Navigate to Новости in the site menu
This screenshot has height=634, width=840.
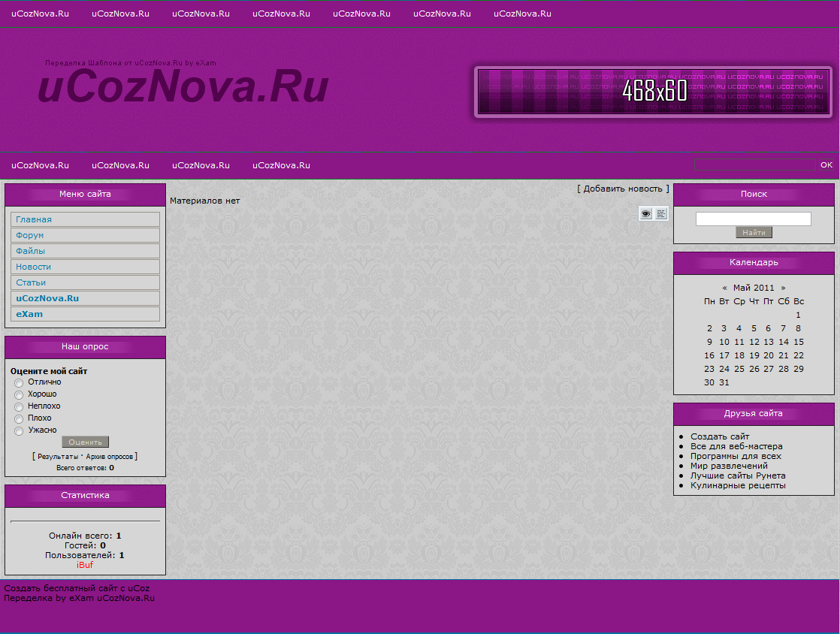85,267
